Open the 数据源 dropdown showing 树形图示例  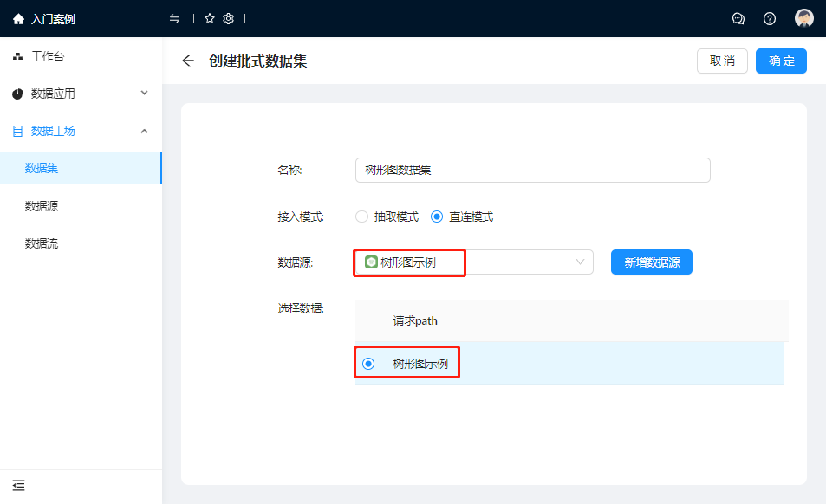(473, 262)
